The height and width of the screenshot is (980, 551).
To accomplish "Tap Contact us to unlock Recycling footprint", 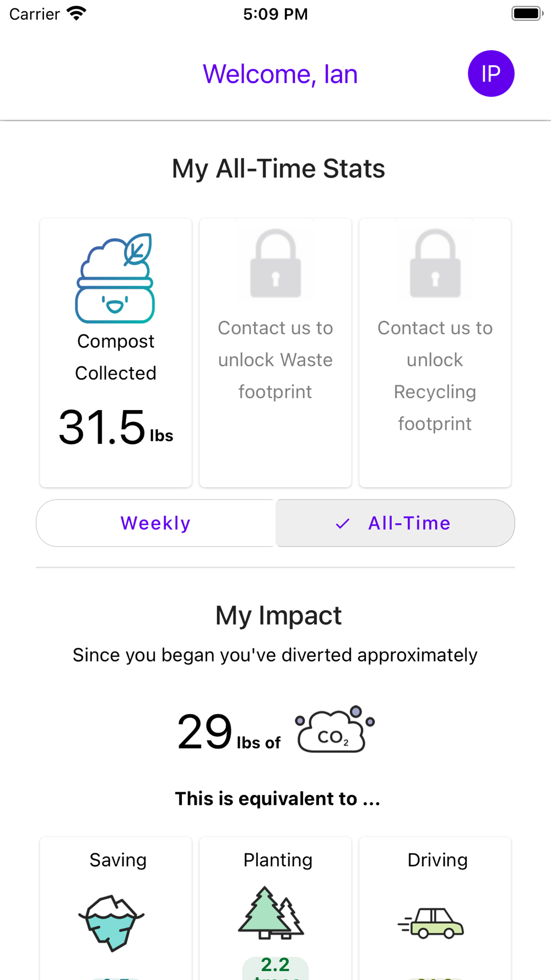I will click(435, 375).
